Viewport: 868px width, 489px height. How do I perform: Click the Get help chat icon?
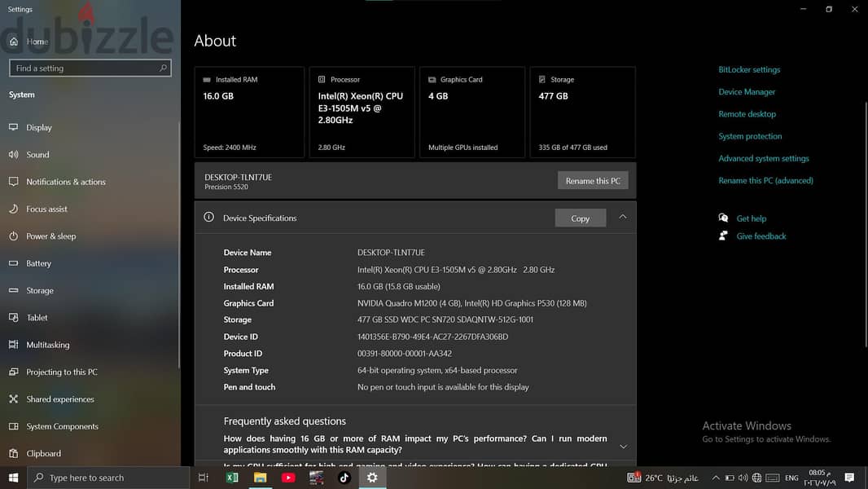coord(723,218)
